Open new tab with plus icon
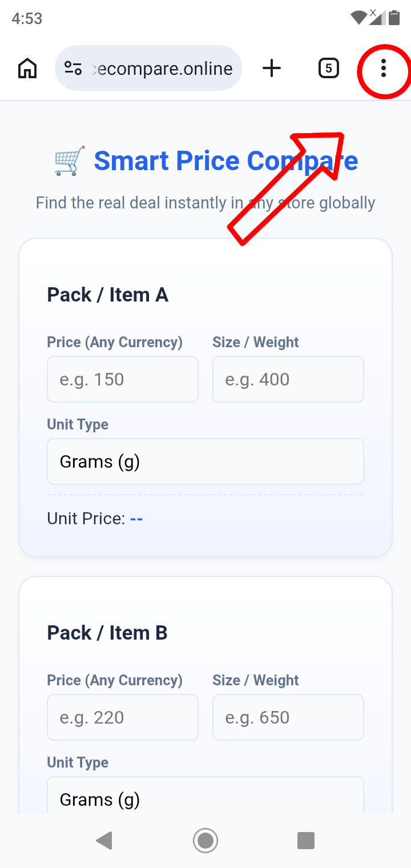The width and height of the screenshot is (411, 868). (x=272, y=69)
